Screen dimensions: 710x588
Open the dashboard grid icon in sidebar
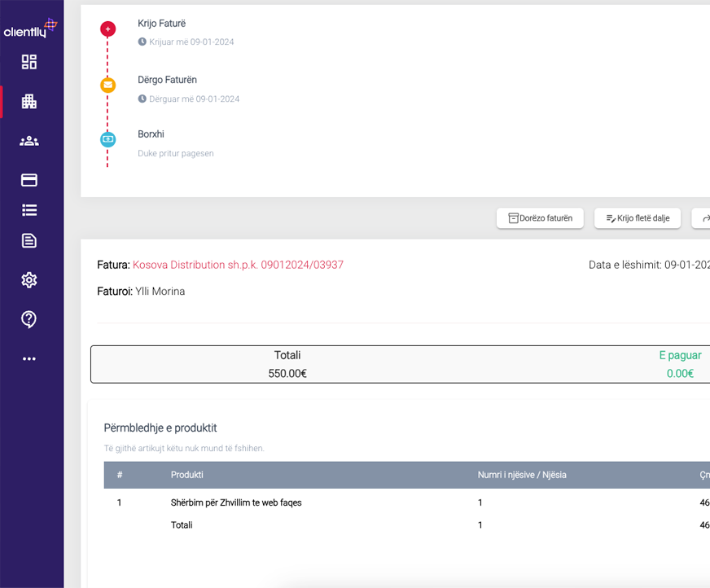click(x=29, y=62)
